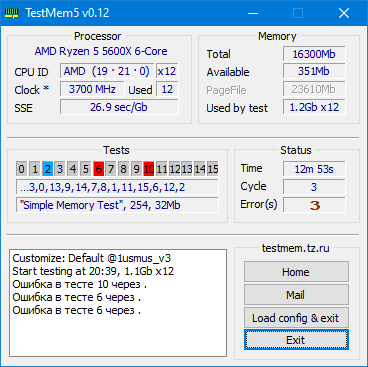Screen dimensions: 368x367
Task: Click the Available memory 351Mb value
Action: click(314, 71)
